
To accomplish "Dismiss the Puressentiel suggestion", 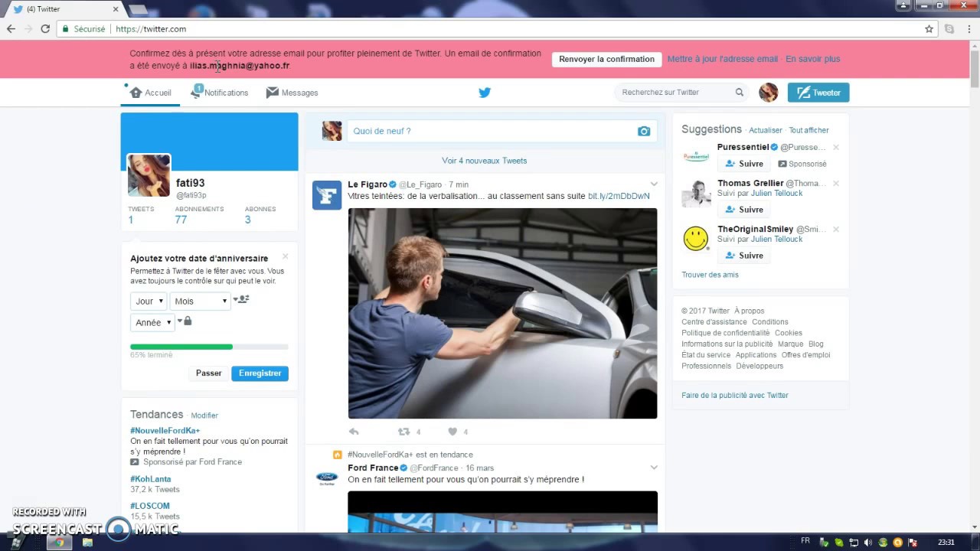I will click(836, 147).
